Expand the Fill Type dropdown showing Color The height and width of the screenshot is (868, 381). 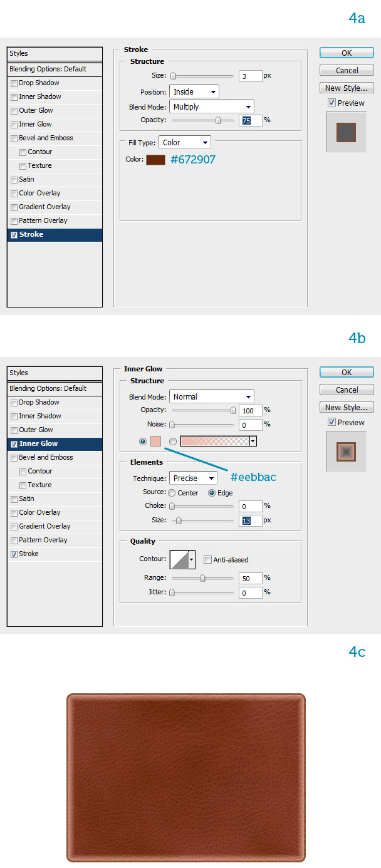point(184,143)
